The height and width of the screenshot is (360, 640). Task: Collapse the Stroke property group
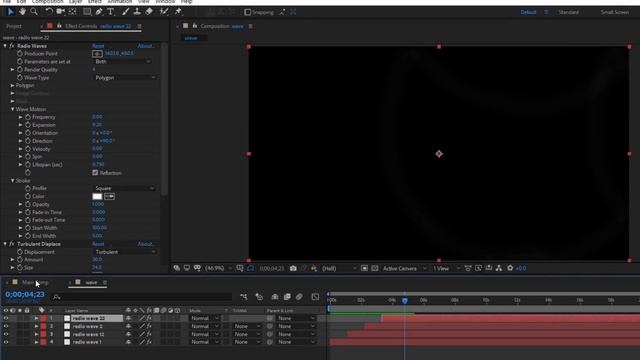(12, 180)
